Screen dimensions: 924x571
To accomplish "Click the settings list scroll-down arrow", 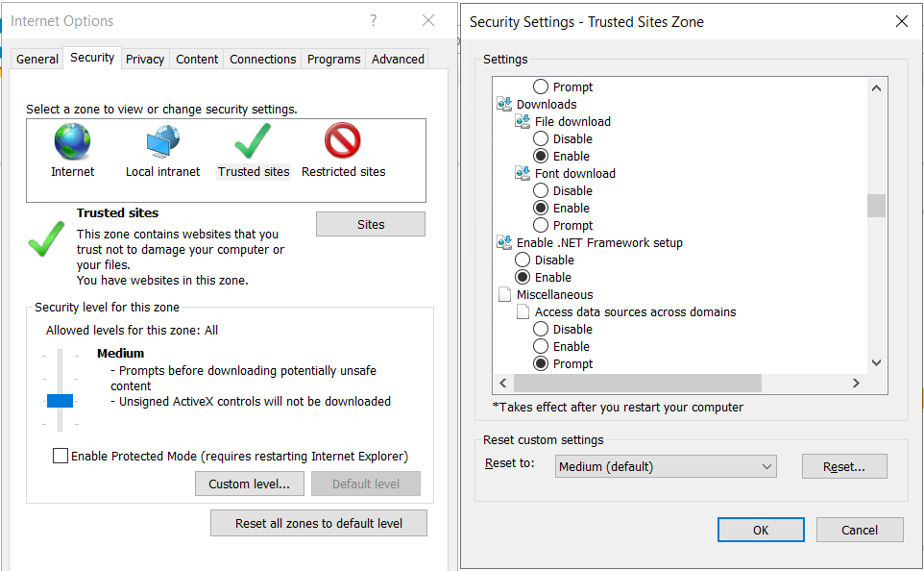I will (x=876, y=362).
